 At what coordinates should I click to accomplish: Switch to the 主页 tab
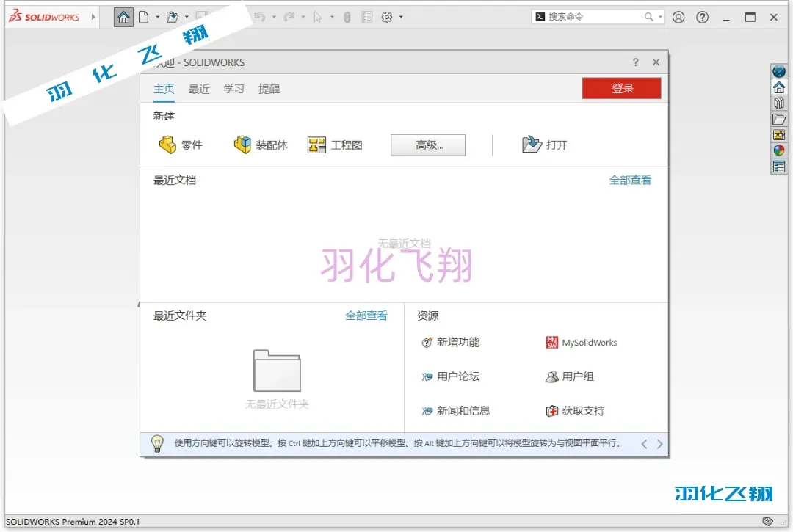coord(164,89)
